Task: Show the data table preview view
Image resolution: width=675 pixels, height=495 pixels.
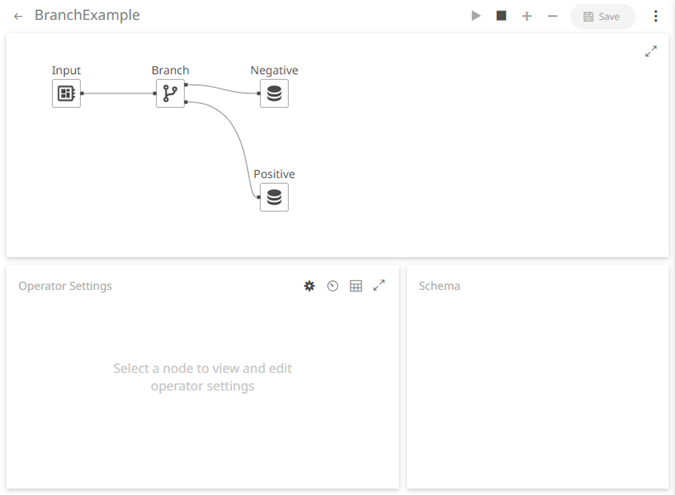Action: [x=356, y=286]
